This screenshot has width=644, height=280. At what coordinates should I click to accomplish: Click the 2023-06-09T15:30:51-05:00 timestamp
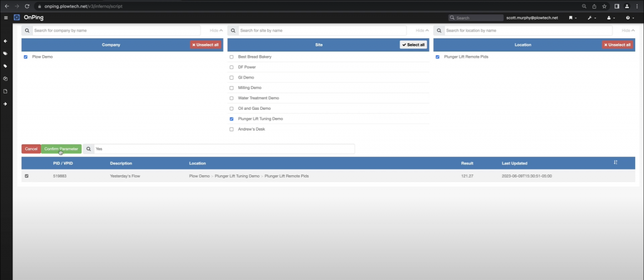[x=527, y=176]
